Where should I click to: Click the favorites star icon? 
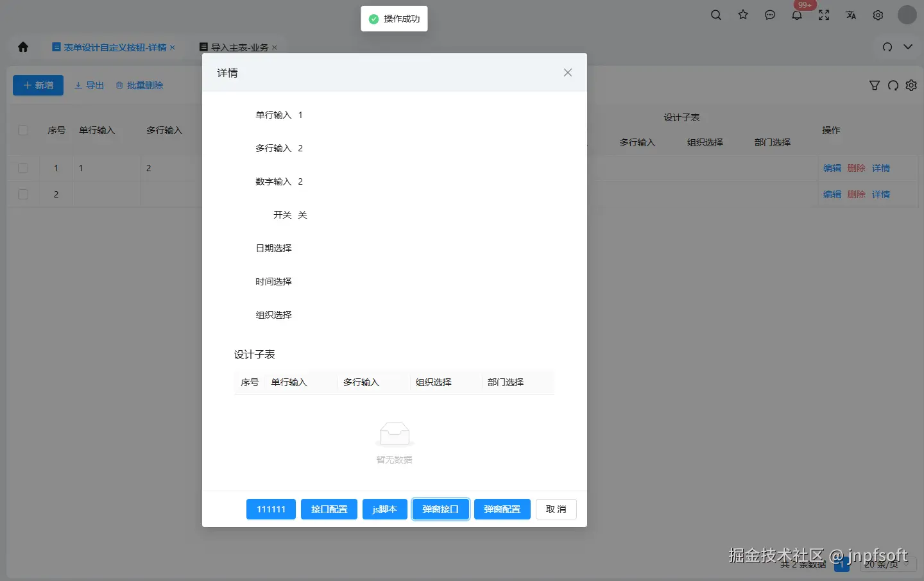(743, 15)
